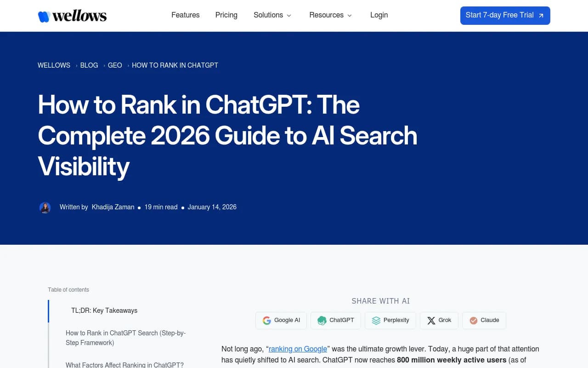
Task: Go to the Login page
Action: tap(379, 15)
